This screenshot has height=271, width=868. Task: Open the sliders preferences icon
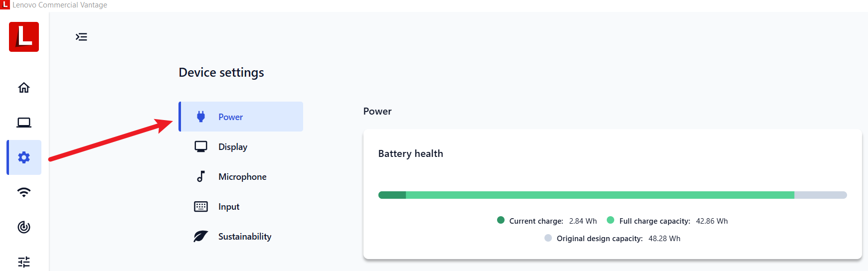pos(24,262)
